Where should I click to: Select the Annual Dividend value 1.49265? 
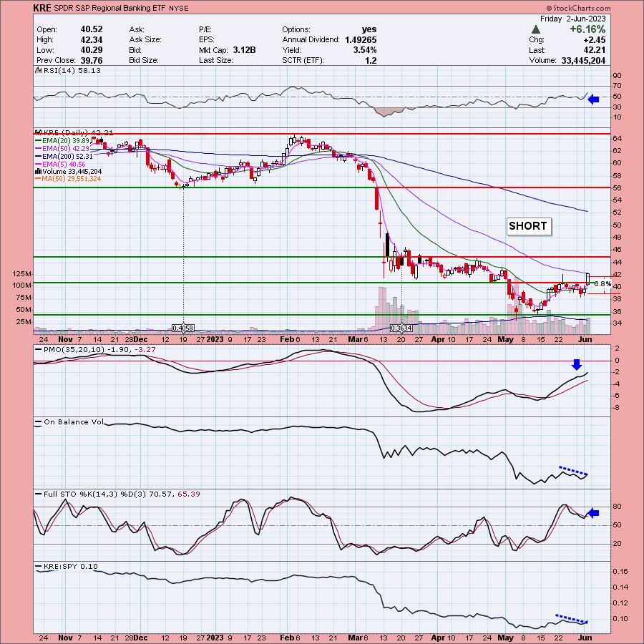click(361, 40)
